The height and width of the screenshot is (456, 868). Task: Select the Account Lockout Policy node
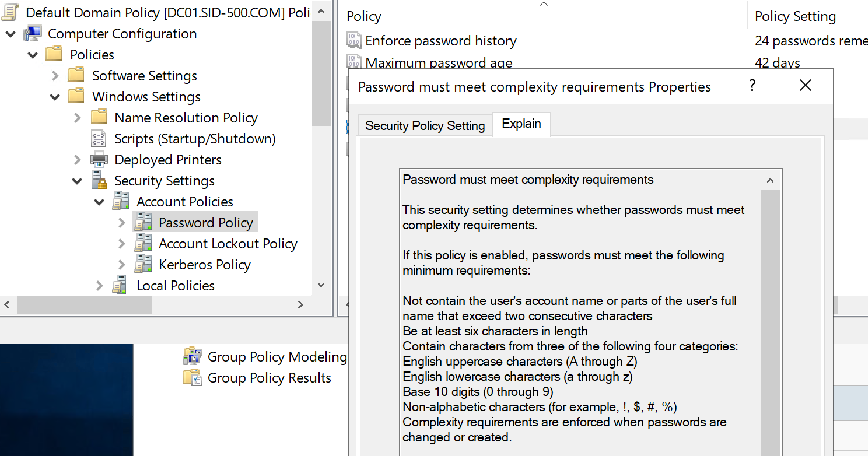click(228, 243)
